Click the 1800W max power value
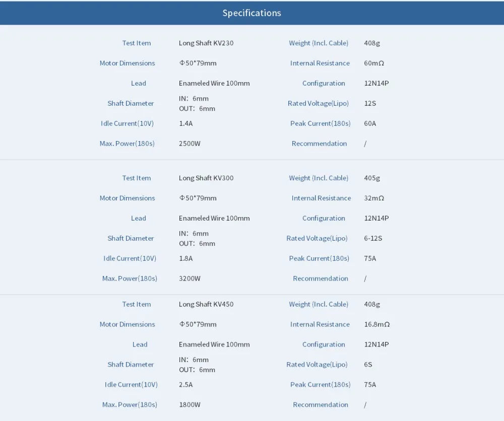This screenshot has width=504, height=421. (x=190, y=405)
